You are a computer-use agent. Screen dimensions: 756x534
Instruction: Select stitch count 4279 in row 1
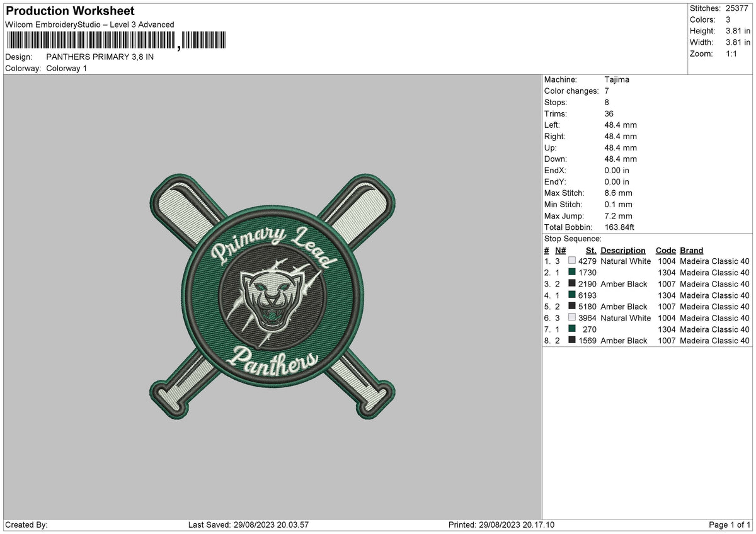coord(587,261)
